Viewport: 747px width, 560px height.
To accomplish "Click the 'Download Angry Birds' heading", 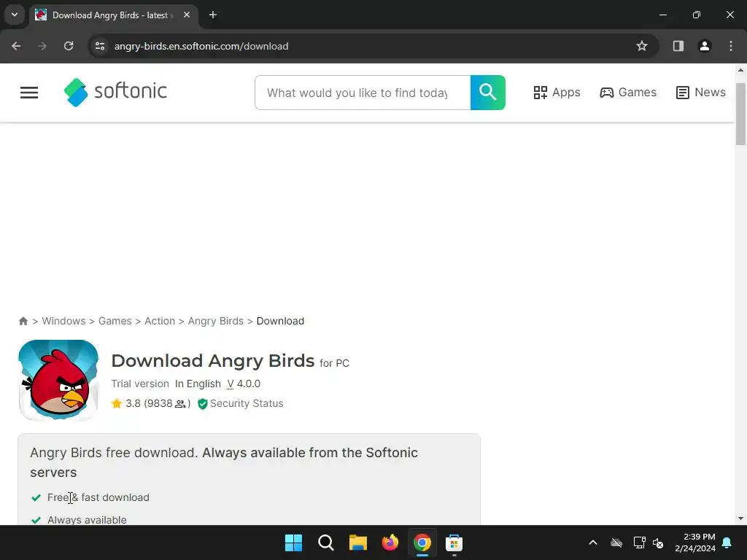I will tap(213, 360).
